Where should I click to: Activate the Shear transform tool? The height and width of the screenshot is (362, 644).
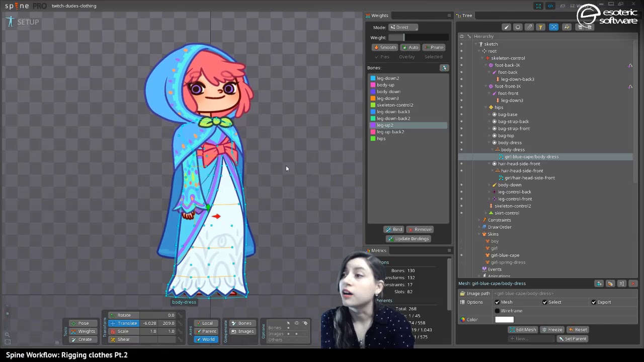click(x=124, y=339)
